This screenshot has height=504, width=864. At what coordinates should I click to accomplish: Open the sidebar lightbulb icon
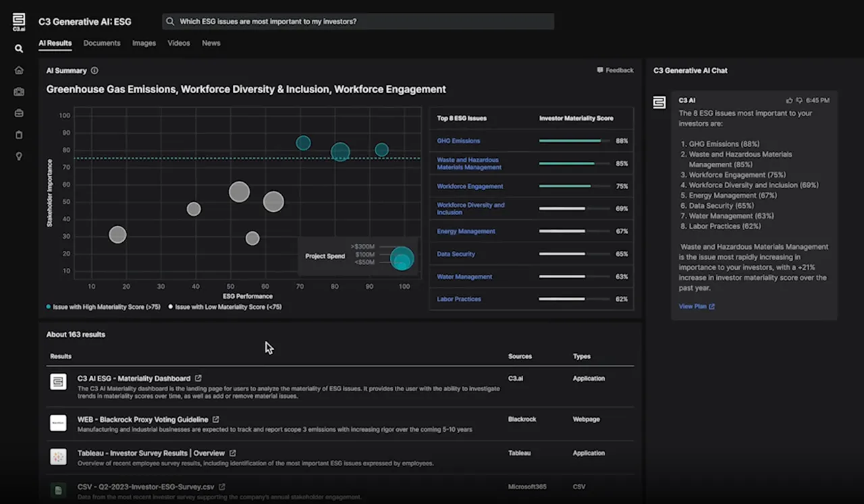click(19, 157)
